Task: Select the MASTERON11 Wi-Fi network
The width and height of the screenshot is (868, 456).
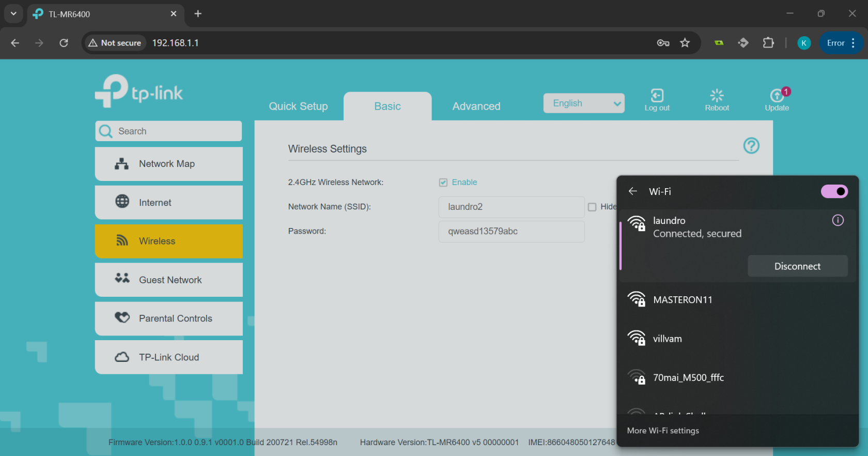Action: click(738, 300)
